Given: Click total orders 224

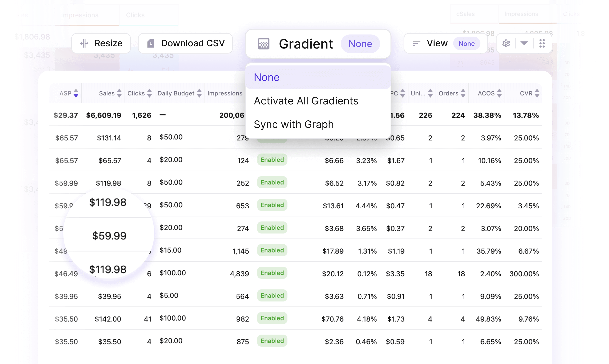Looking at the screenshot, I should pos(458,115).
